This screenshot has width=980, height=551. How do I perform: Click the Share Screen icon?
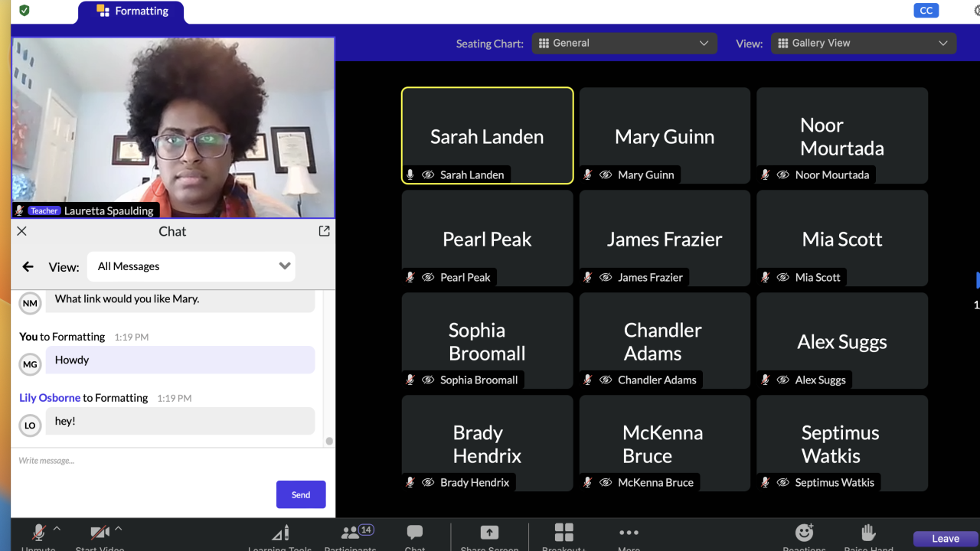[x=489, y=534]
